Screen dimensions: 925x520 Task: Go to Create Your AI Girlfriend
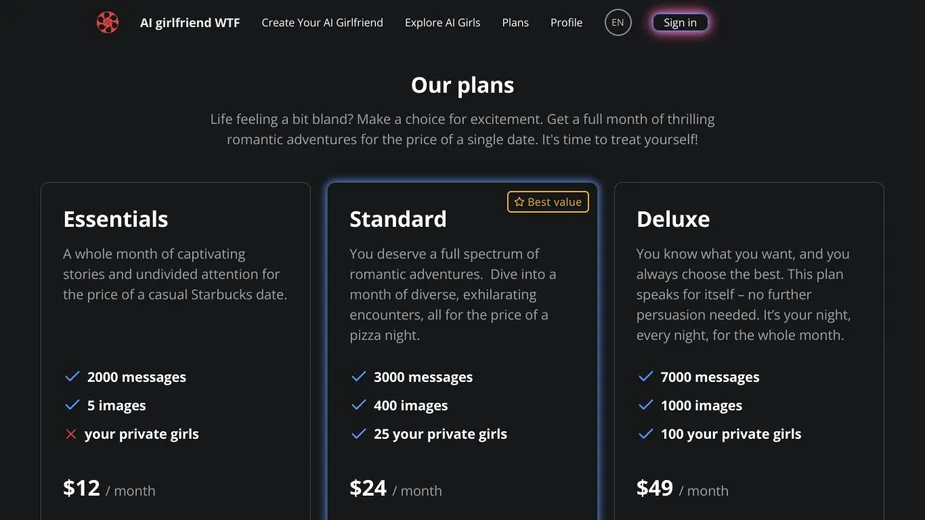(x=322, y=22)
